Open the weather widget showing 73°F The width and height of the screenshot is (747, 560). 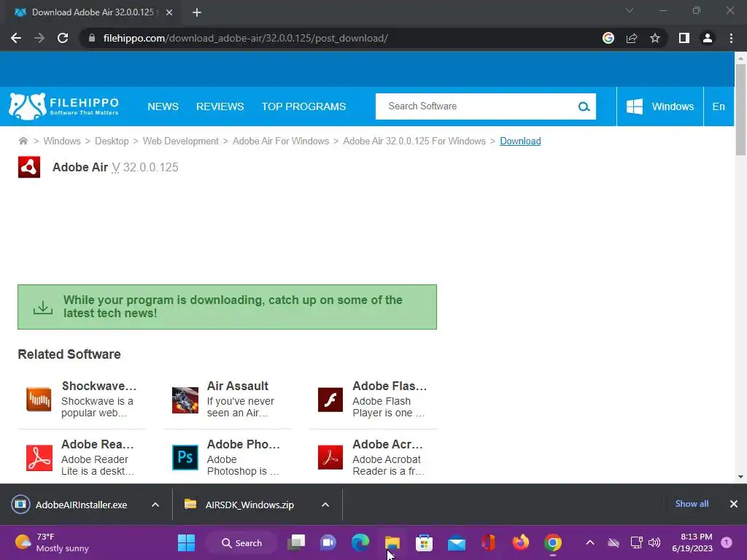coord(53,542)
